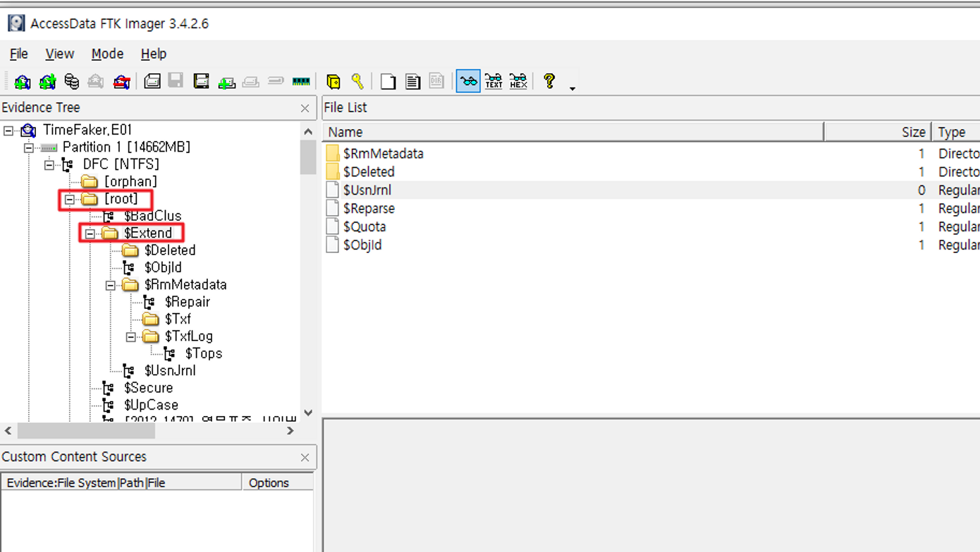
Task: Toggle view files as HEX mode
Action: tap(518, 81)
